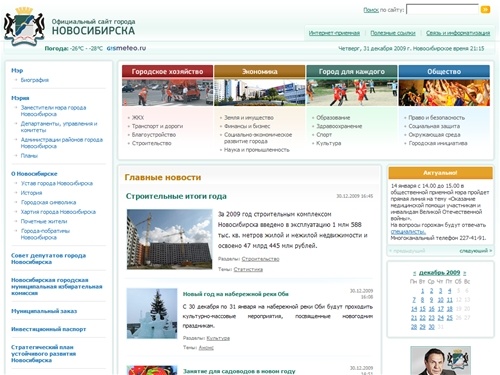Go to следующий announcement
This screenshot has height=375, width=500.
coord(476,251)
